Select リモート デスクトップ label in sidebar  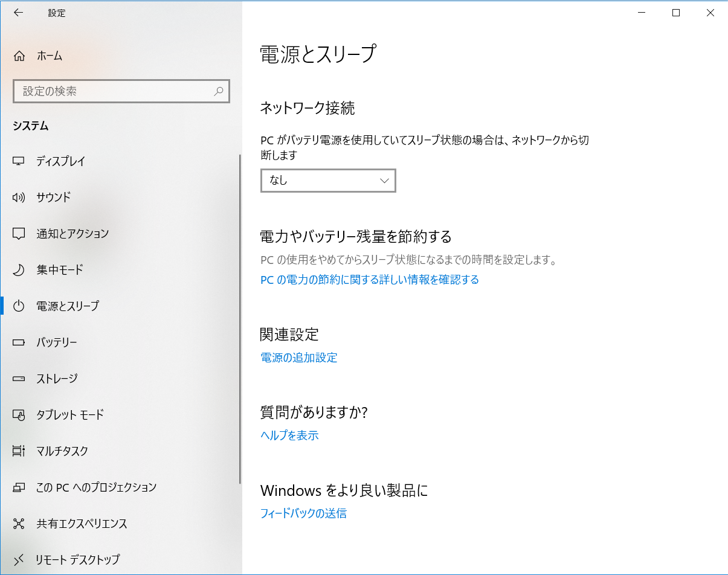point(77,559)
